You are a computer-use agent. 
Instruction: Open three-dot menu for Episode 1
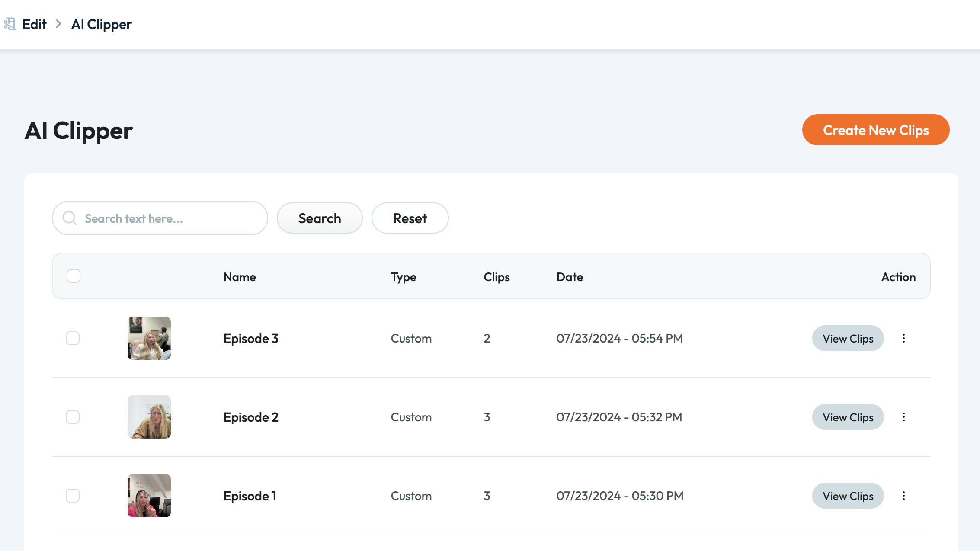[903, 496]
